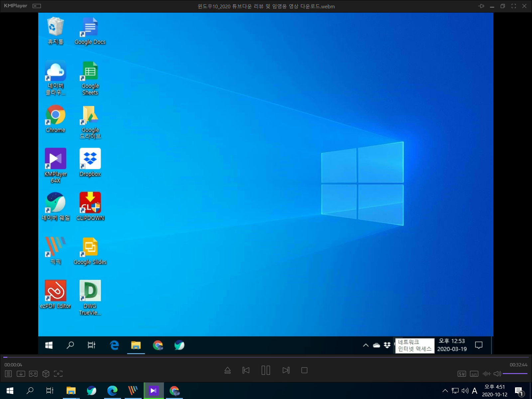Open Task View on Windows taskbar

(50, 391)
